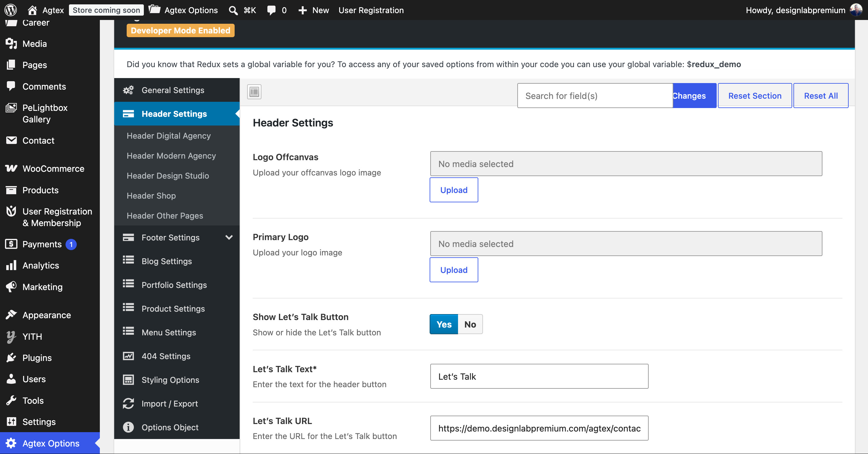Viewport: 868px width, 454px height.
Task: Open the User Registration admin bar link
Action: (x=371, y=10)
